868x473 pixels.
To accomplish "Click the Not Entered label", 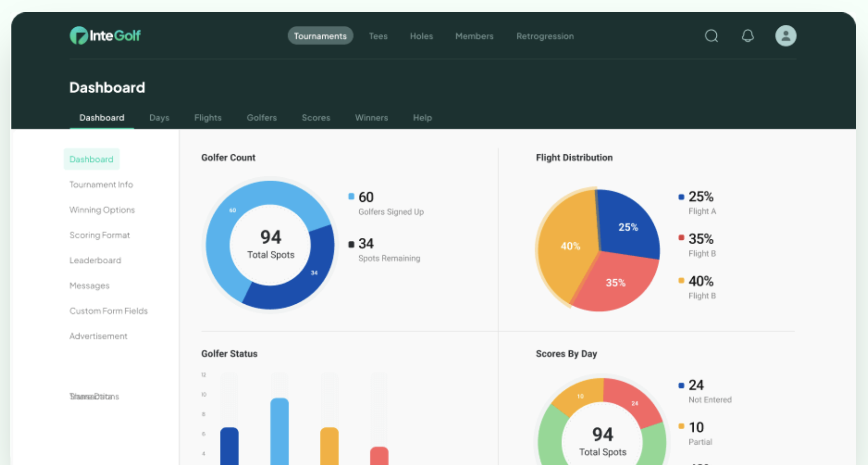I will [x=710, y=400].
